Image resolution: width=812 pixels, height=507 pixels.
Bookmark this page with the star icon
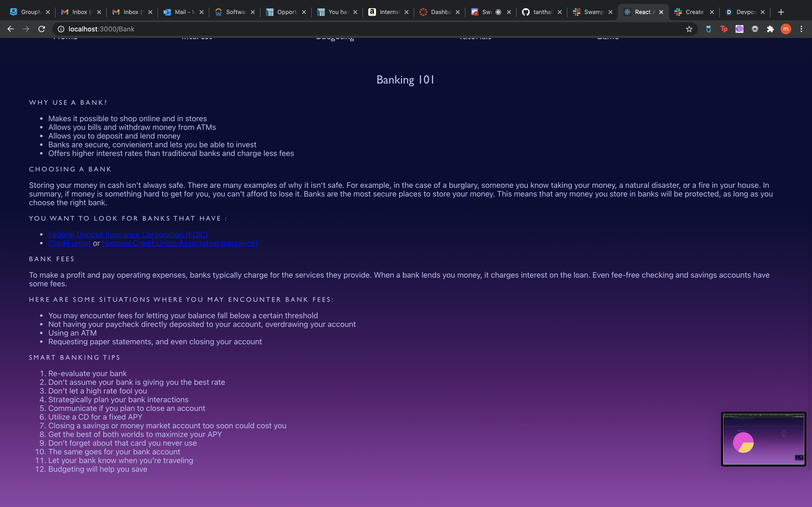point(689,29)
